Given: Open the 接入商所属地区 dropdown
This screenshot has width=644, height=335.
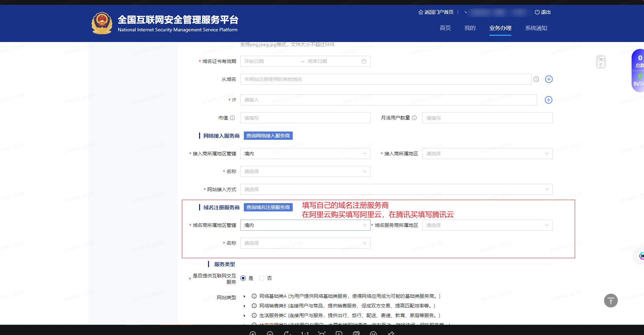Looking at the screenshot, I should point(487,154).
